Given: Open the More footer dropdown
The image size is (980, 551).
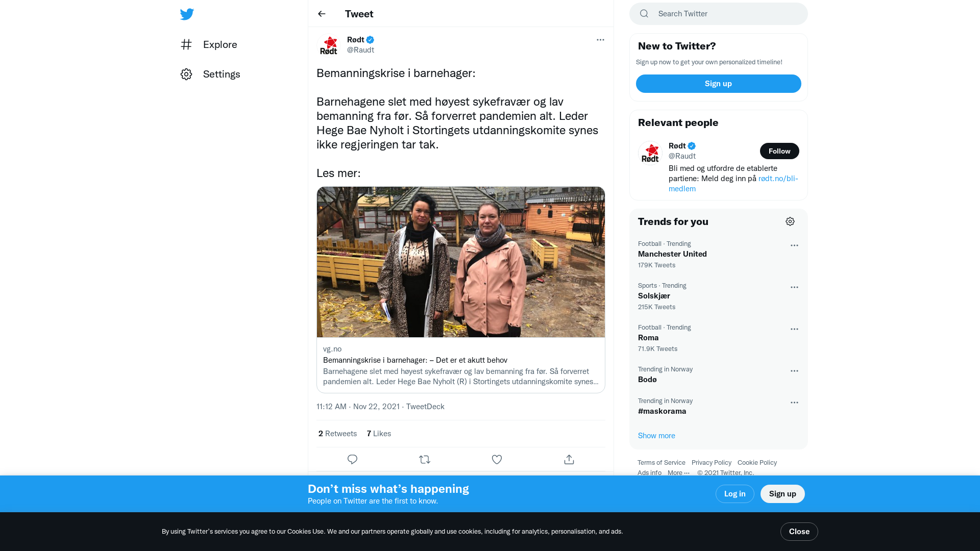Looking at the screenshot, I should pyautogui.click(x=679, y=473).
